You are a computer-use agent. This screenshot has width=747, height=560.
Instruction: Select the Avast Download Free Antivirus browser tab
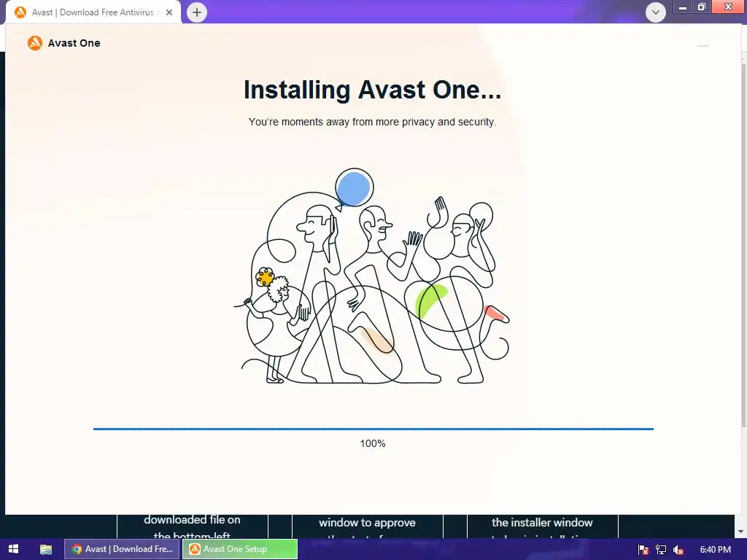93,12
